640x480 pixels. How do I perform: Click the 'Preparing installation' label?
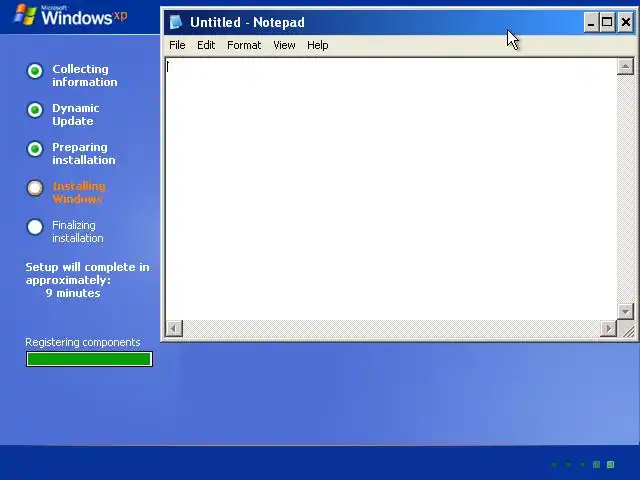tap(84, 153)
